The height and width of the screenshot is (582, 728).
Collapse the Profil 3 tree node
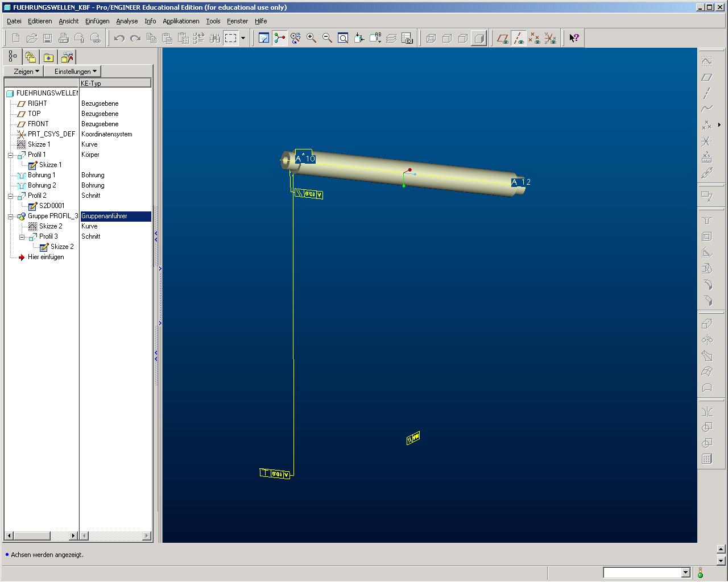22,236
